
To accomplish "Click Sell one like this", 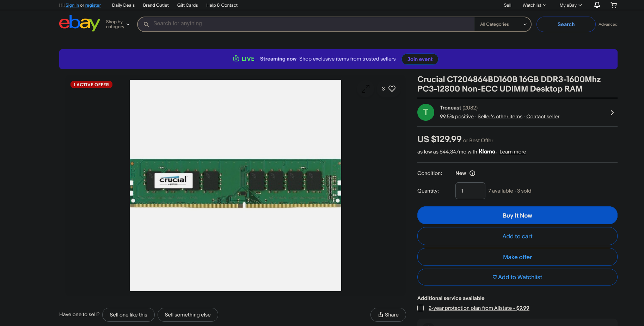I will coord(128,315).
